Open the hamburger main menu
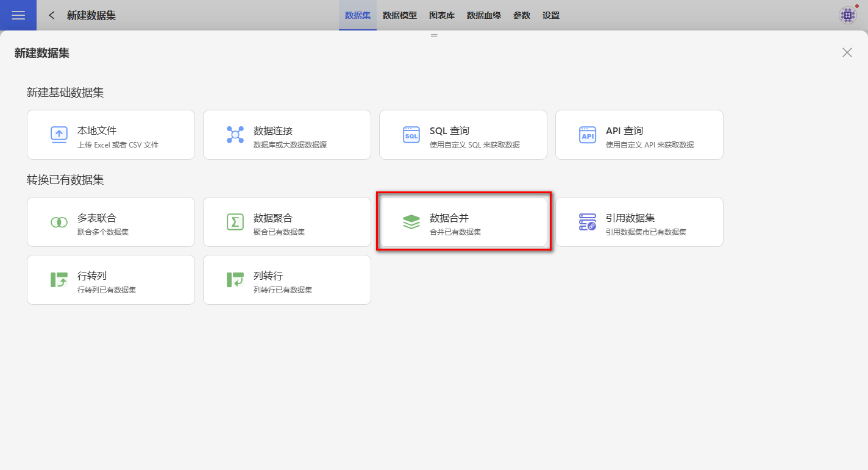 18,15
